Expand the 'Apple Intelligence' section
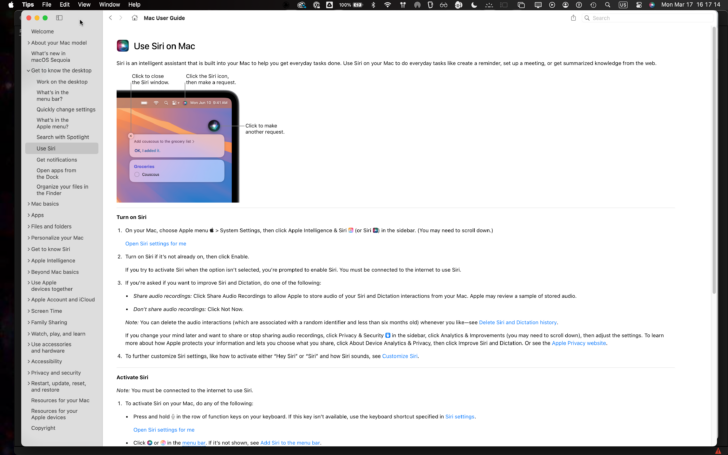The width and height of the screenshot is (728, 455). pos(27,260)
